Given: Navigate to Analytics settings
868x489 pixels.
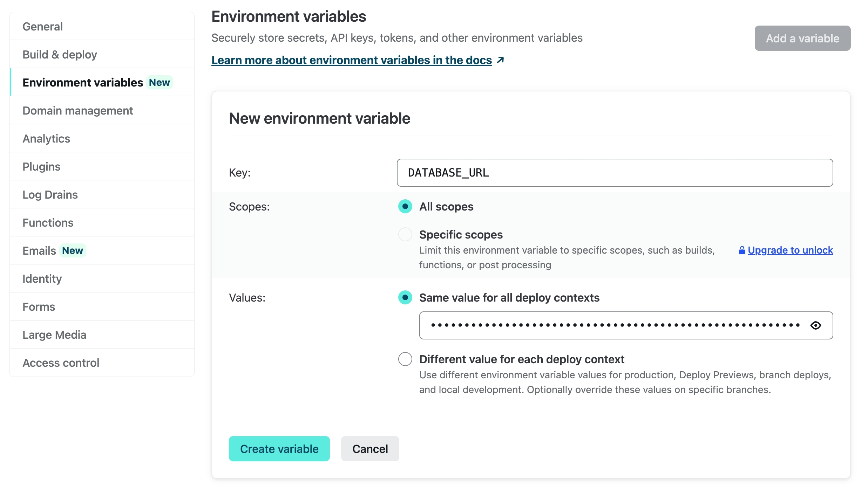Looking at the screenshot, I should (x=102, y=139).
